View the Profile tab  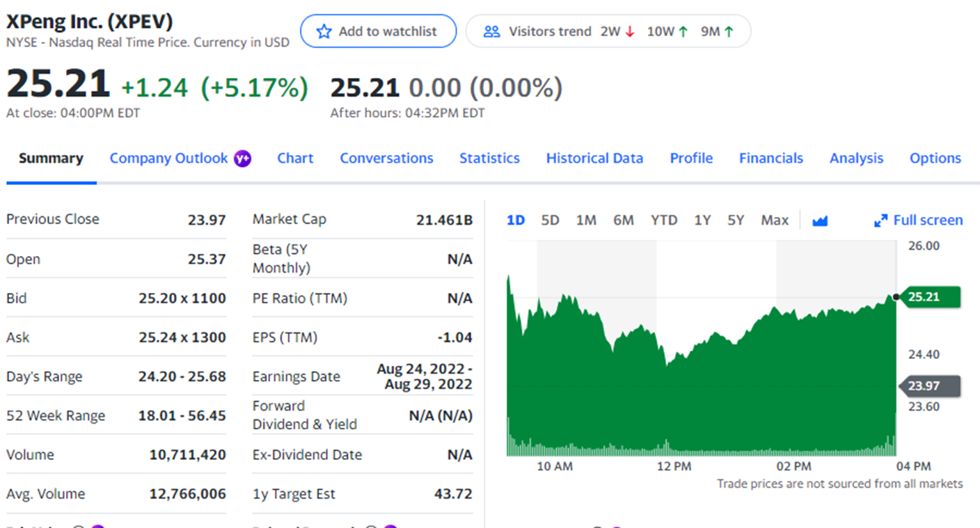[x=691, y=159]
